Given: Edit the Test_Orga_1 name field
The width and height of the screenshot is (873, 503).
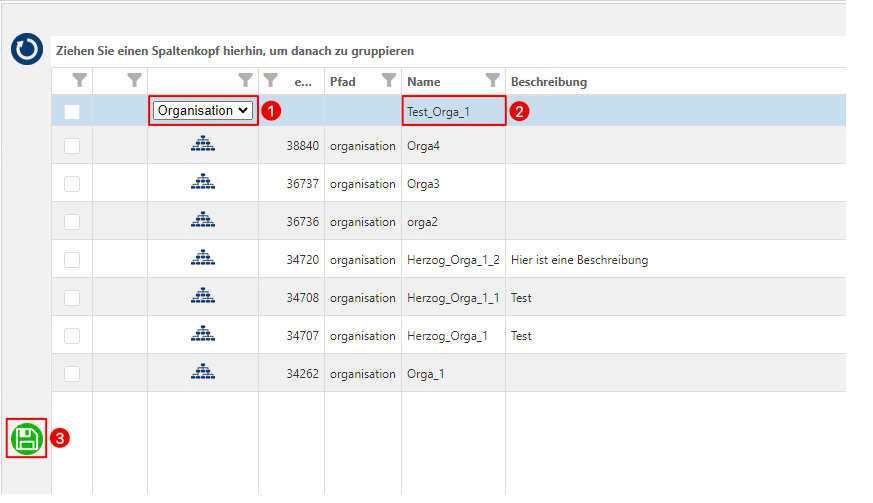Looking at the screenshot, I should pos(454,111).
